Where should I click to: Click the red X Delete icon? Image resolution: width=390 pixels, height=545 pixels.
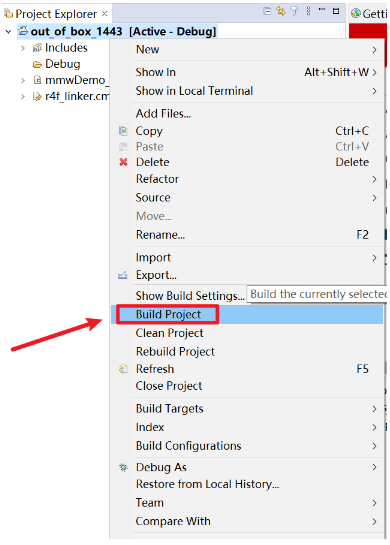123,162
